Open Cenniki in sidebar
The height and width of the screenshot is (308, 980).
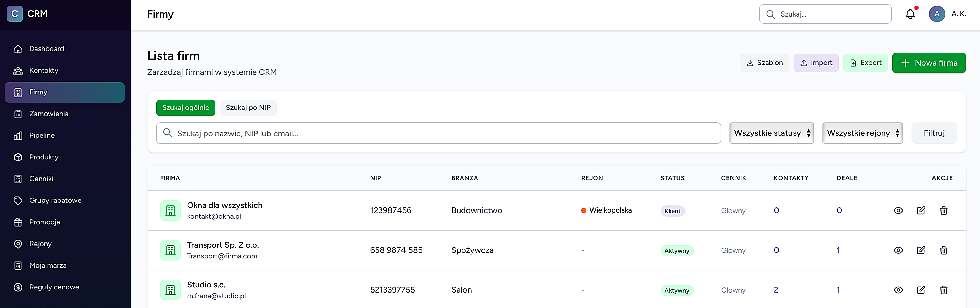(64, 179)
